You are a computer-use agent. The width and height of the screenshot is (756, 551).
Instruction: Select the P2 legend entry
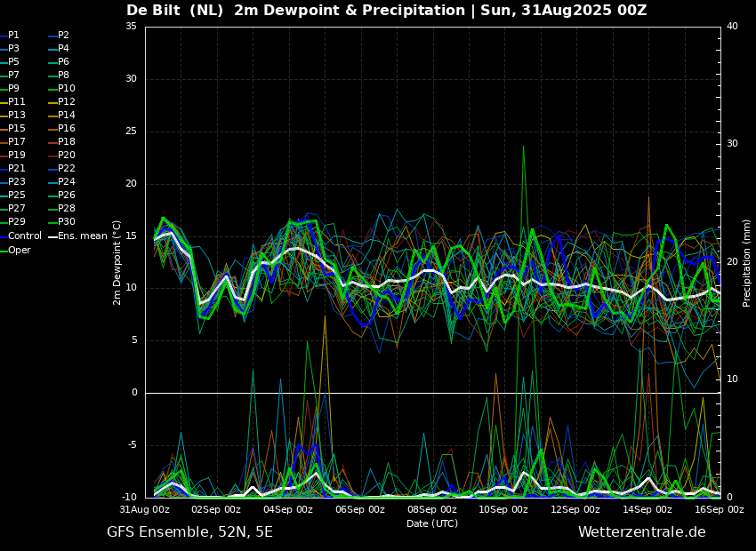(63, 36)
